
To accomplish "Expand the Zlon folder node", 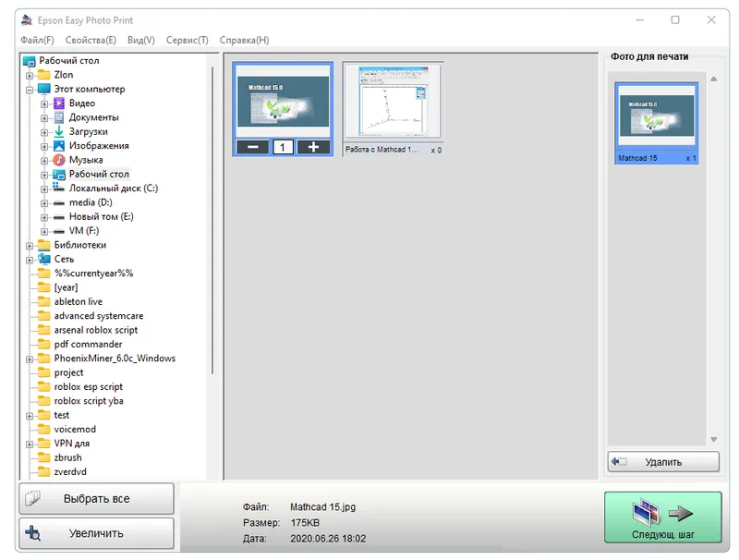I will click(x=30, y=76).
